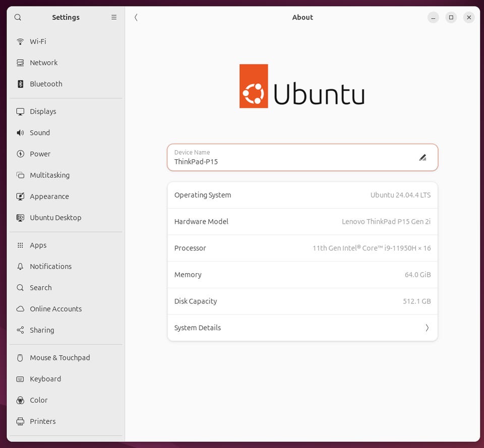Click the sidebar Search row magnifier icon
484x448 pixels.
(x=20, y=288)
